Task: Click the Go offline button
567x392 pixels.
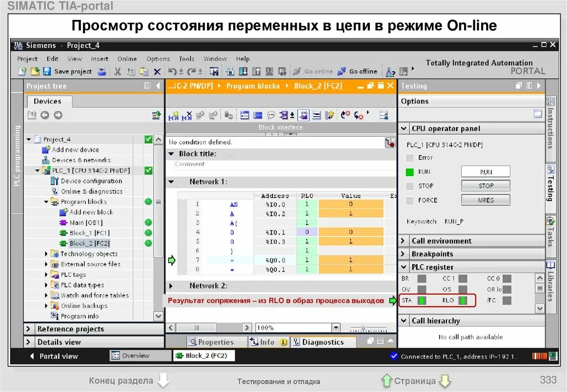Action: (x=358, y=71)
